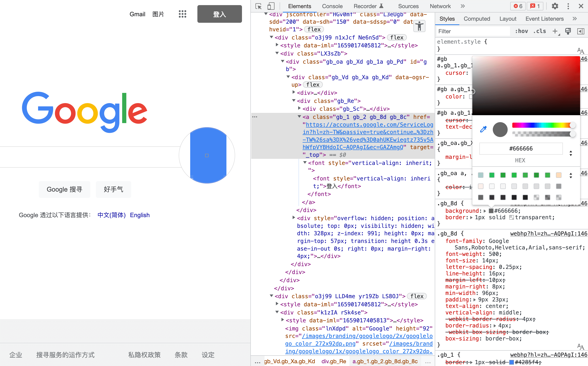Open the Computed styles tab

477,19
